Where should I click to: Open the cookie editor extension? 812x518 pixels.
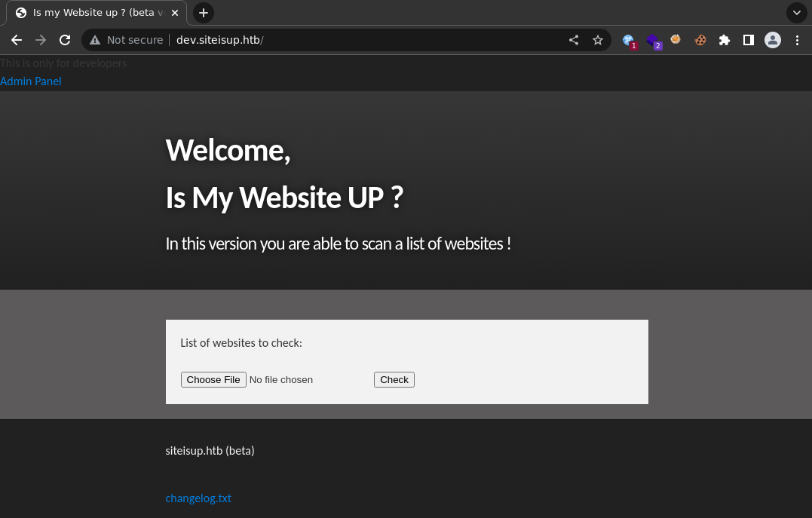[700, 40]
